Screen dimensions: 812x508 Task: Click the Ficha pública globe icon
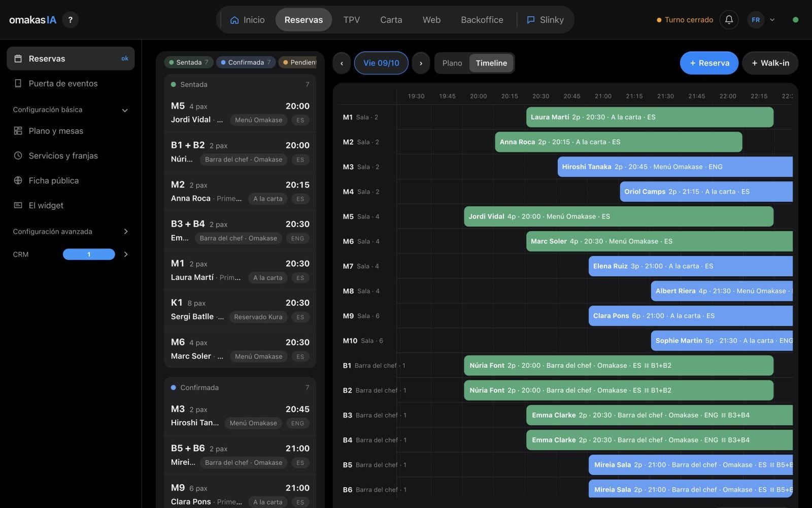click(18, 180)
